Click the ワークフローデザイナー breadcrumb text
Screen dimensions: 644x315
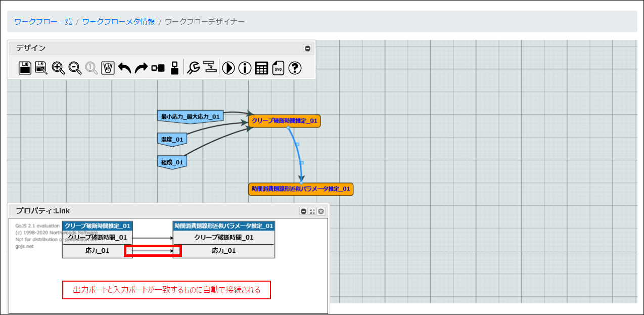pos(205,22)
